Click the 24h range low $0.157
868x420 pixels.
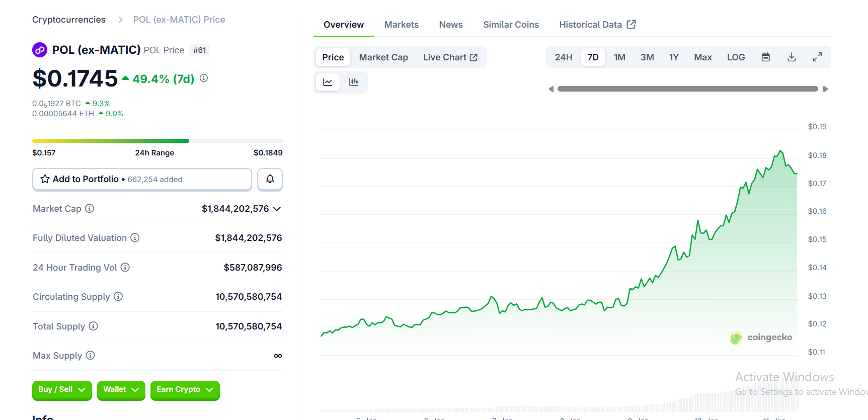click(x=44, y=153)
